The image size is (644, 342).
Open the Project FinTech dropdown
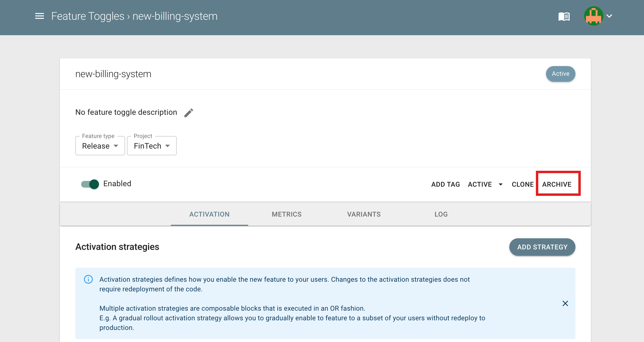tap(152, 146)
